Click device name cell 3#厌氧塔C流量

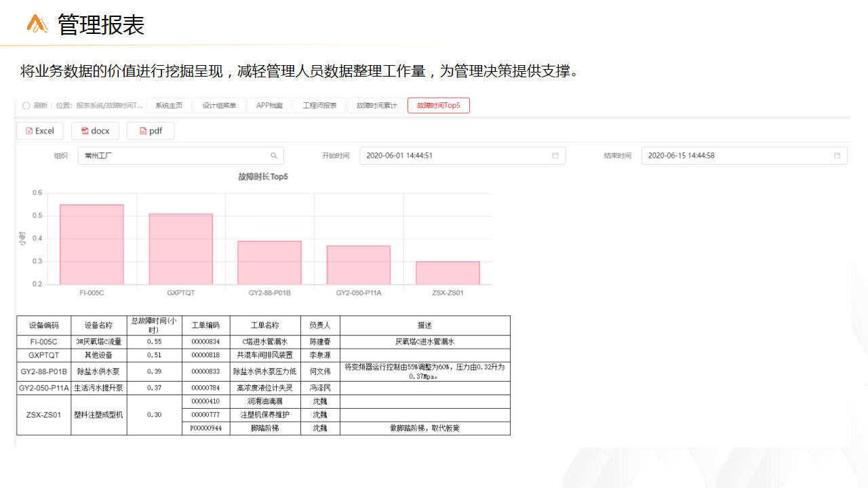(x=98, y=342)
